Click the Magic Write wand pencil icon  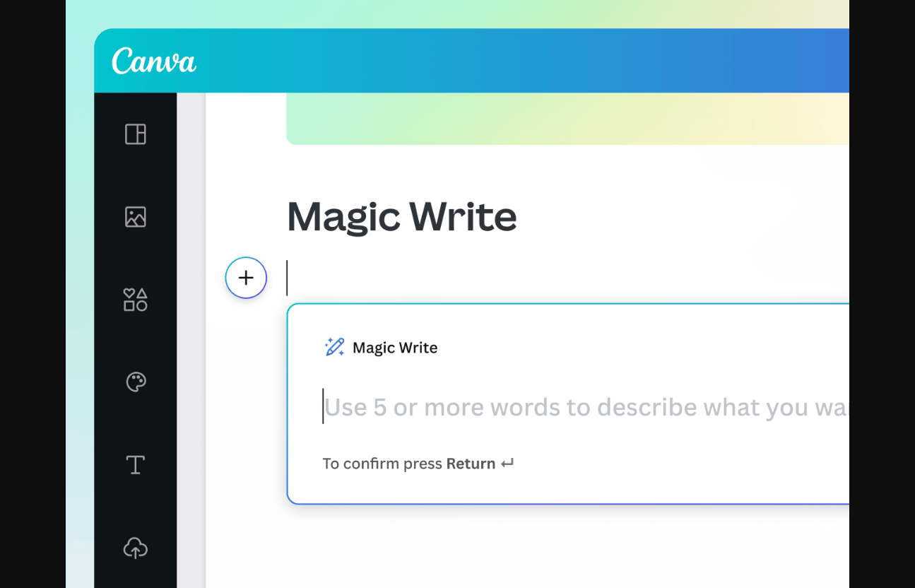(x=334, y=347)
